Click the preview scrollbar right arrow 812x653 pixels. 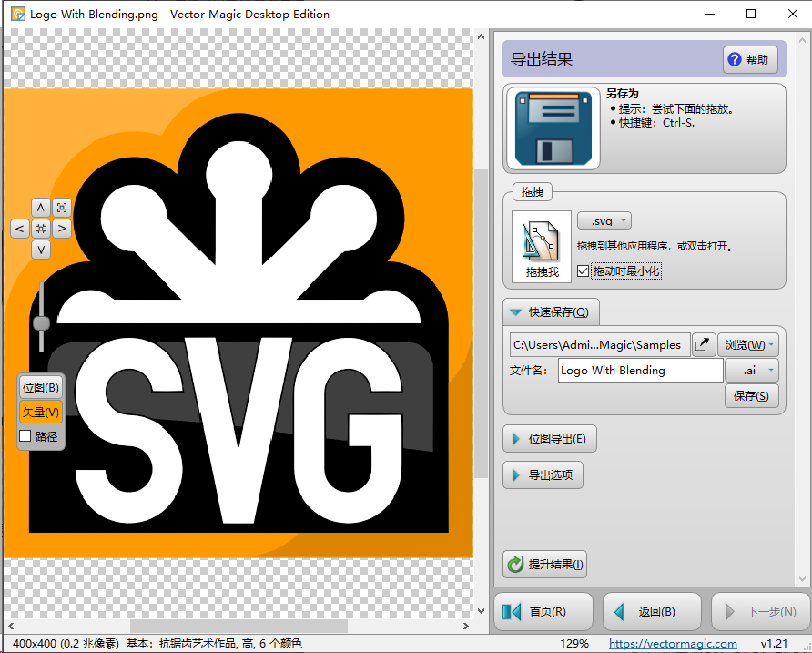[465, 626]
